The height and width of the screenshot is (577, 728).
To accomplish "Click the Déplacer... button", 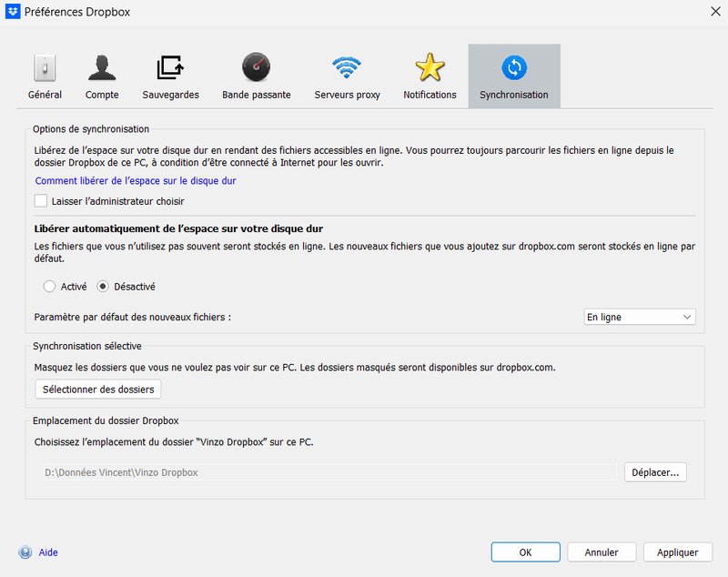I will point(655,472).
